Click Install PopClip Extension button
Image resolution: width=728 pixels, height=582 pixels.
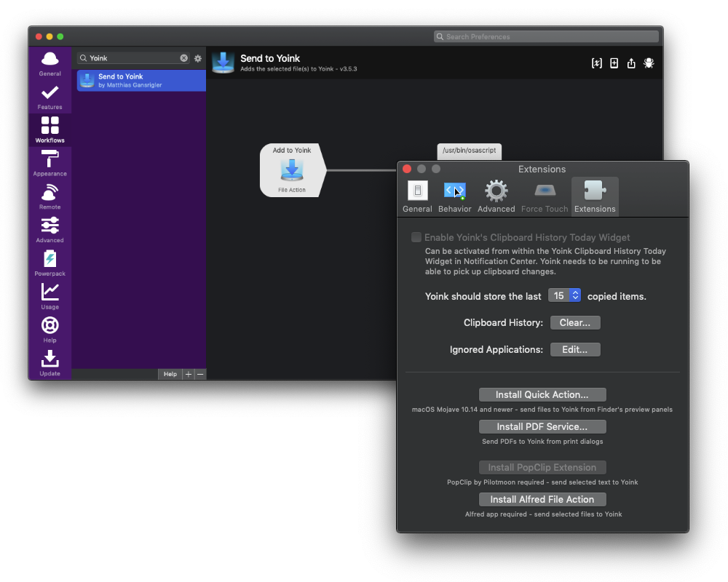pos(542,467)
